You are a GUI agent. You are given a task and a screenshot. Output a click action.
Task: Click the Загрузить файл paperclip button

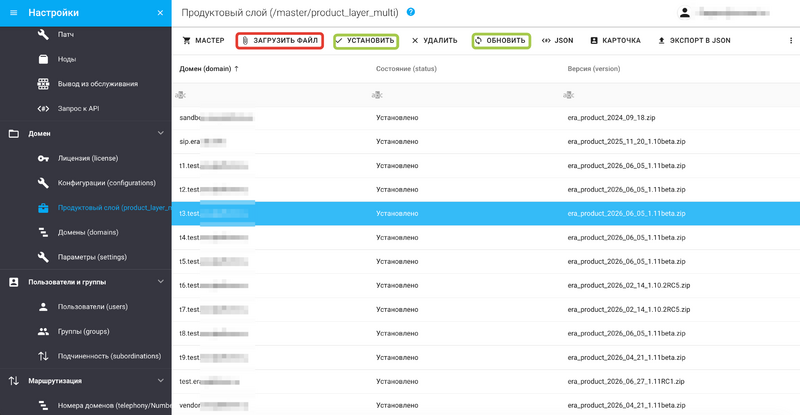tap(280, 41)
